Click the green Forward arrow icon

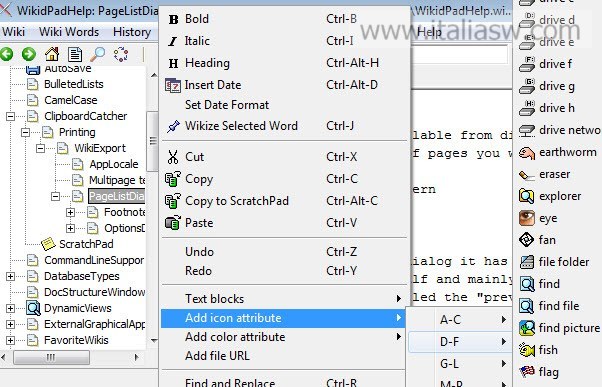pos(29,54)
